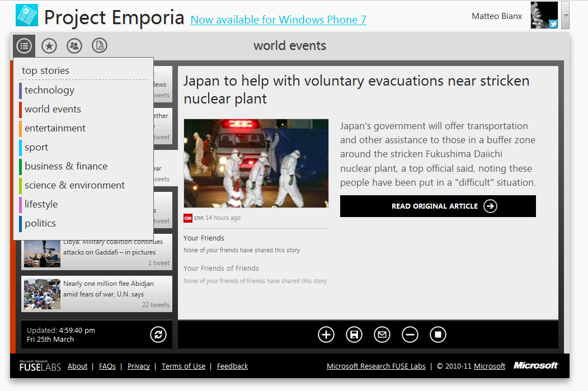Click the refresh updates icon
This screenshot has height=391, width=588.
tap(158, 335)
